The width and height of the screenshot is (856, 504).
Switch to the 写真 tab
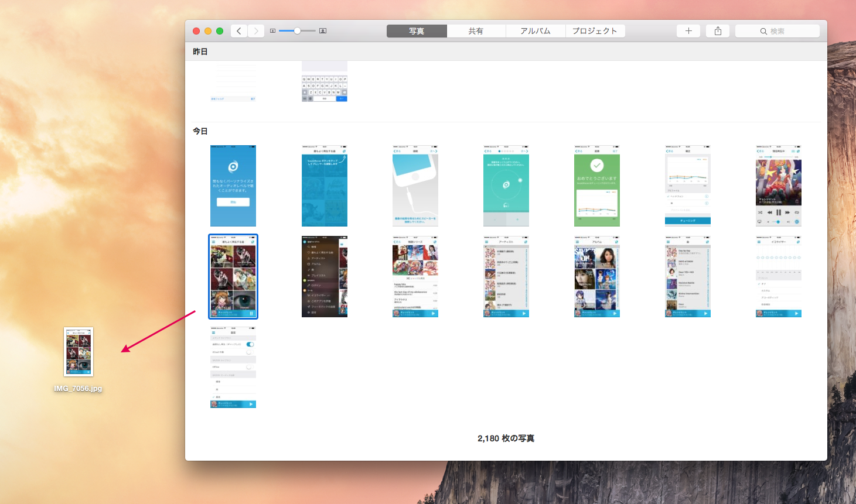tap(417, 31)
